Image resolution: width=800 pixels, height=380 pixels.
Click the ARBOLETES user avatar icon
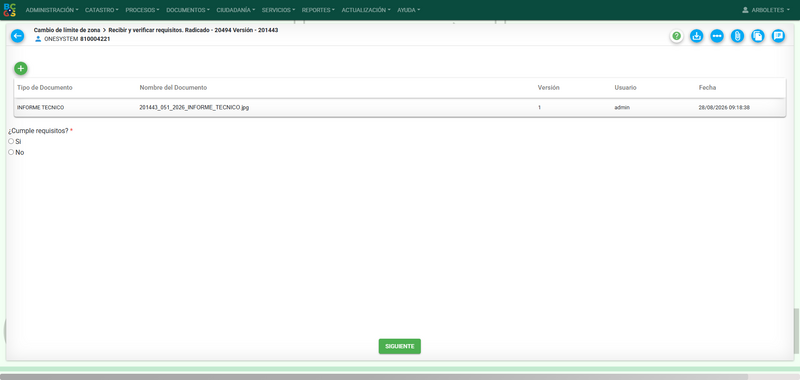745,10
